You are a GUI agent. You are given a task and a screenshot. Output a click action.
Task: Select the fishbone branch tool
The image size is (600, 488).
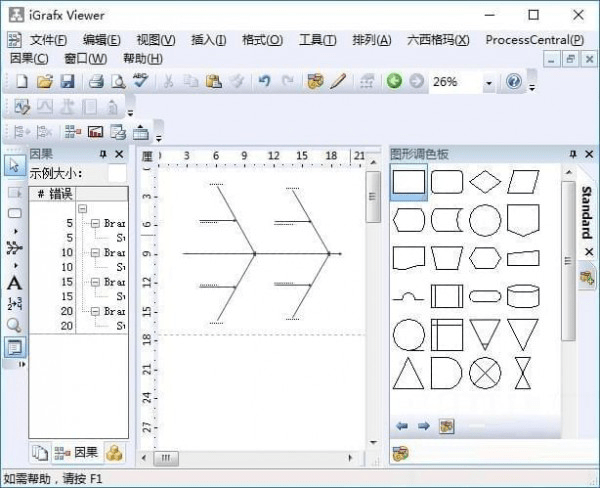coord(15,248)
